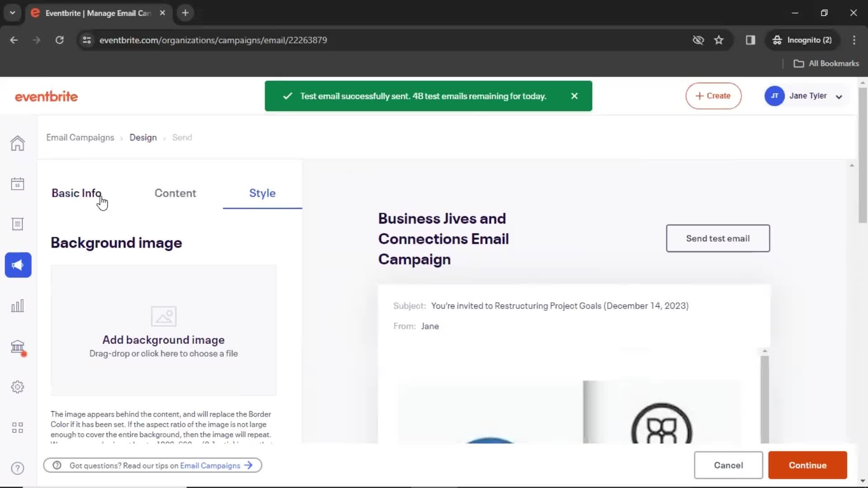Dismiss the test email success notification
This screenshot has height=488, width=868.
click(x=575, y=96)
